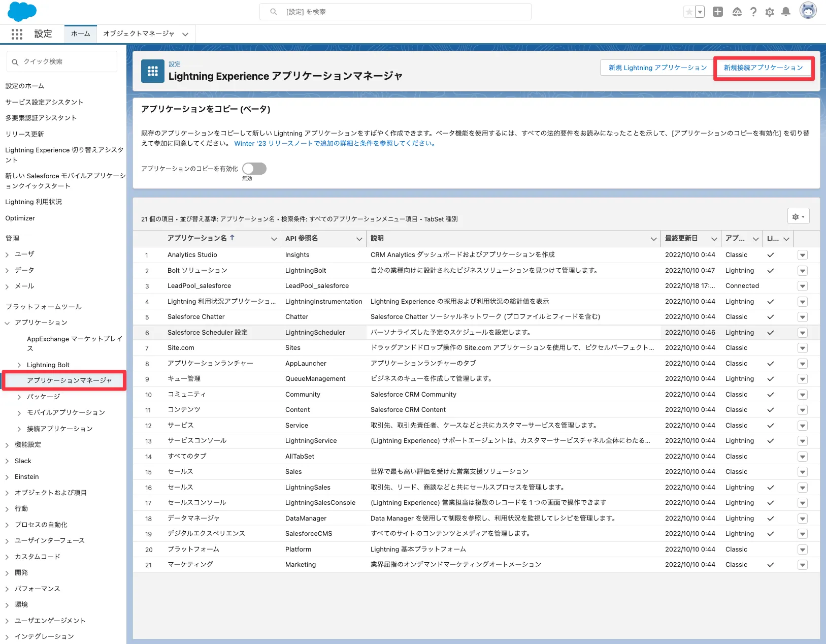Click 新規 Lightning アプリケーション button
The image size is (826, 644).
pyautogui.click(x=657, y=68)
